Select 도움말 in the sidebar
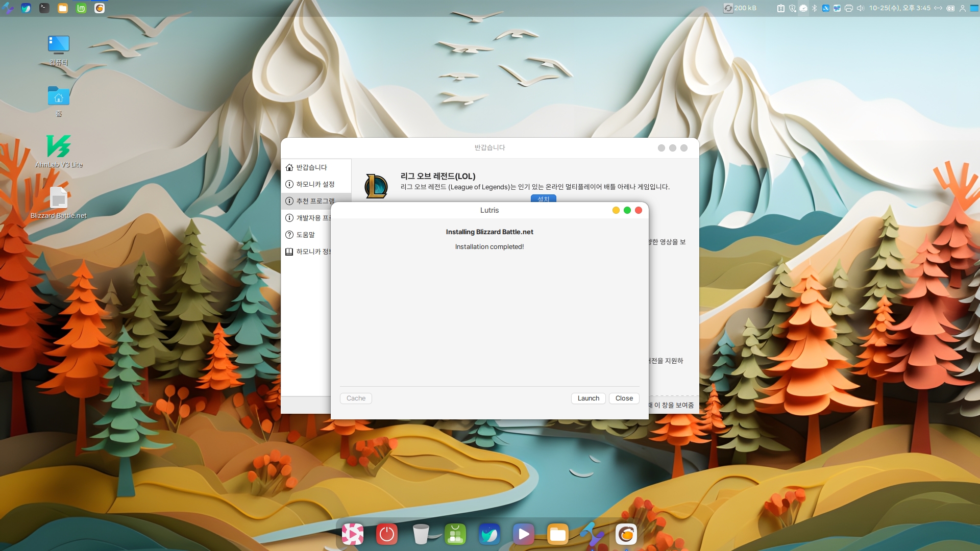980x551 pixels. [x=305, y=235]
